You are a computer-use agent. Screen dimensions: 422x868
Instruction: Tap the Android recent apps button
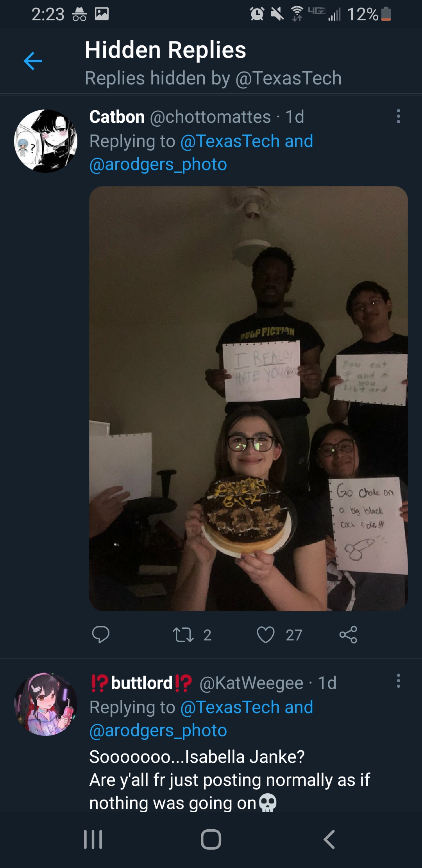93,839
